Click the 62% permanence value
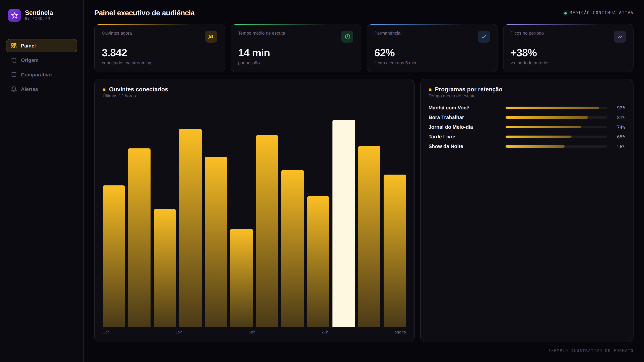644x362 pixels. click(384, 53)
